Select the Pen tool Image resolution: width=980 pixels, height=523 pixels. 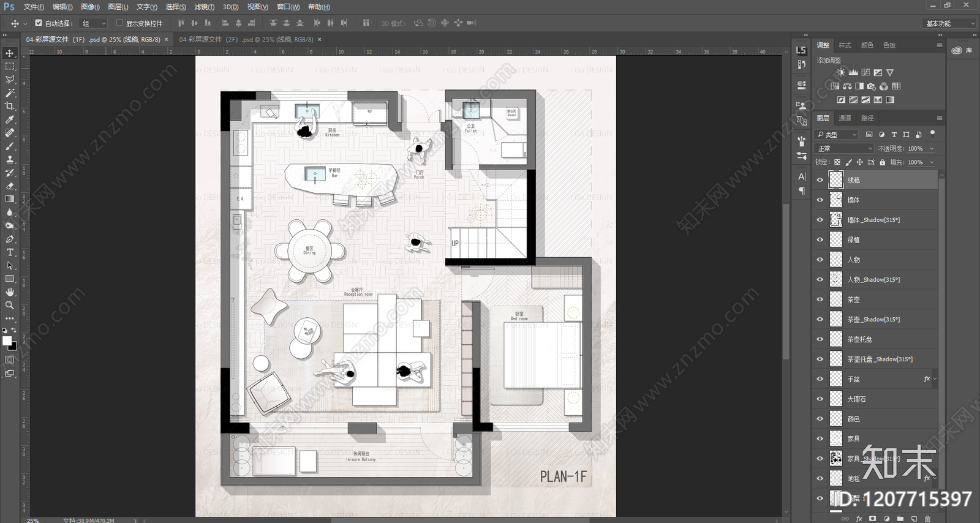tap(10, 239)
